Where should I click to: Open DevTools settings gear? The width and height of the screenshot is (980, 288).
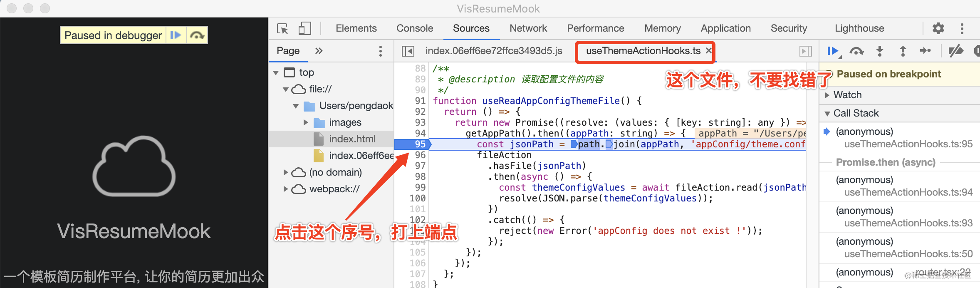click(x=938, y=29)
